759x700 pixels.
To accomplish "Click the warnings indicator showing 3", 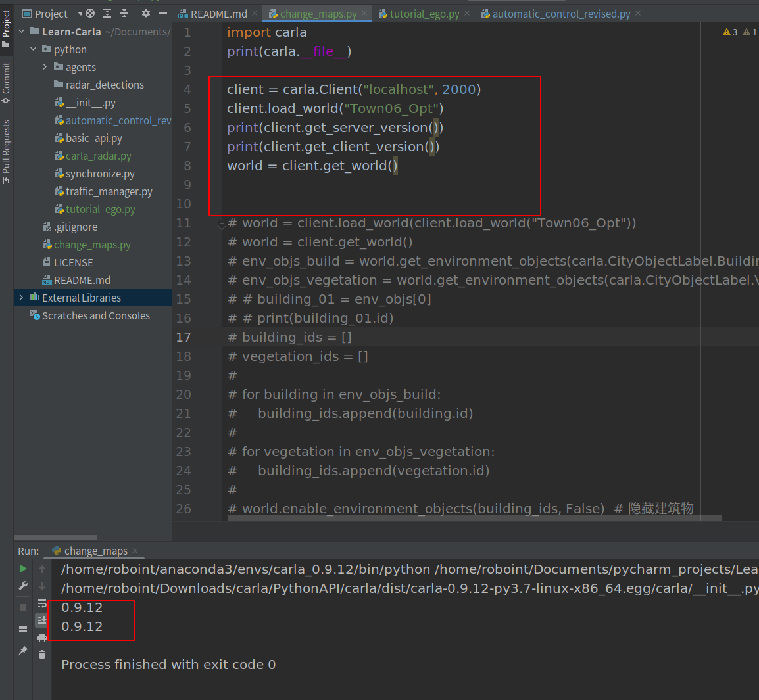I will tap(730, 32).
